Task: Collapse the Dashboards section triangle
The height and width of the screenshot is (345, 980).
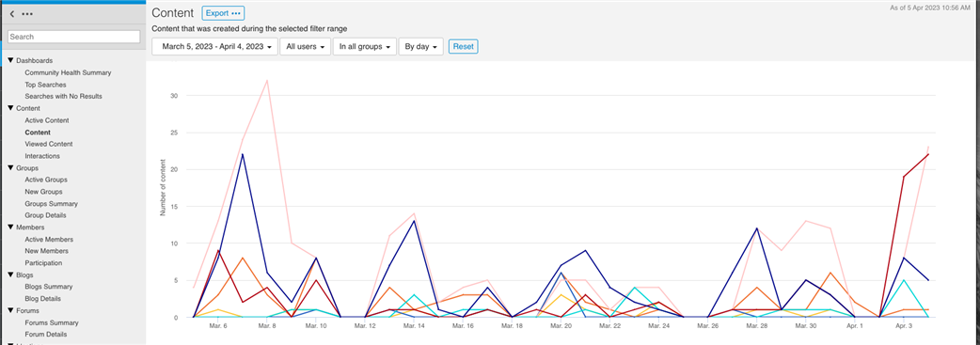Action: [x=10, y=60]
